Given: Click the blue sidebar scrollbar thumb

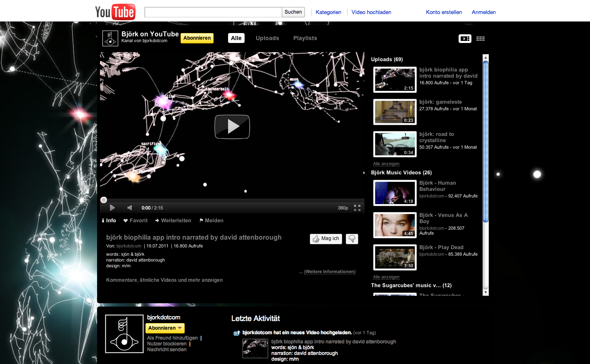Looking at the screenshot, I should click(486, 142).
